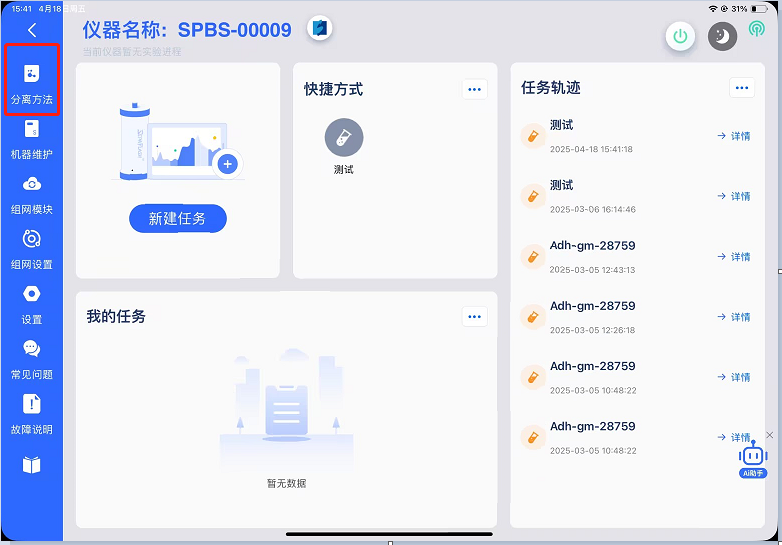Open 详情 for the 2025-04-18 测试 task
782x545 pixels.
coord(734,136)
